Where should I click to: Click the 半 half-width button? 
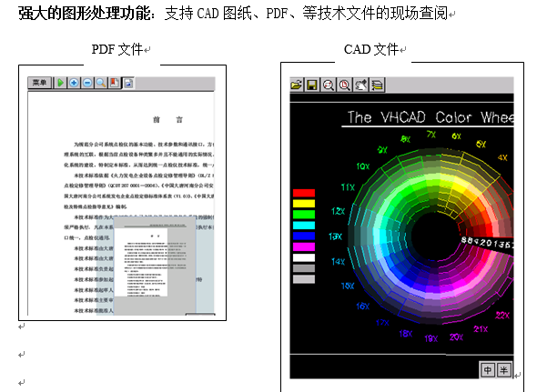click(503, 370)
